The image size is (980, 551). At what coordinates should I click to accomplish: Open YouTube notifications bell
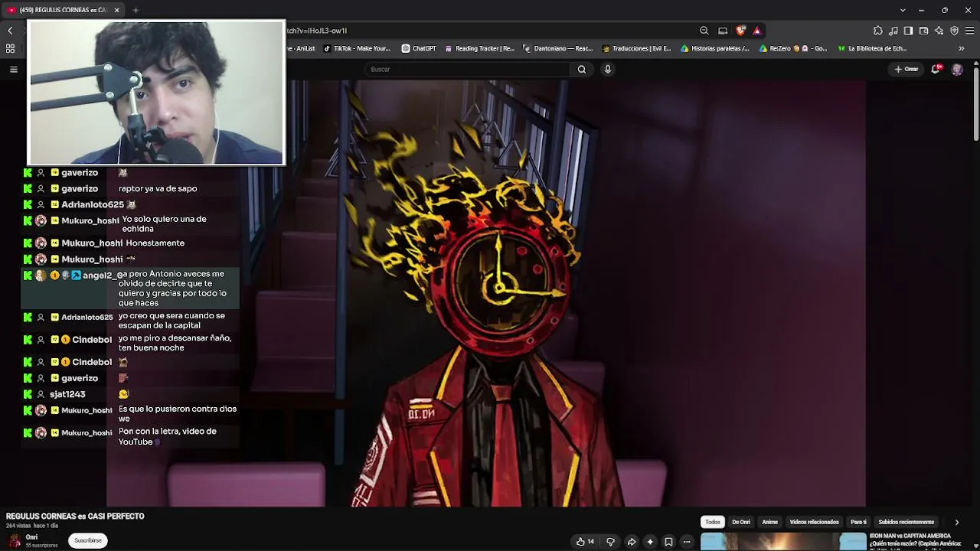click(x=936, y=69)
